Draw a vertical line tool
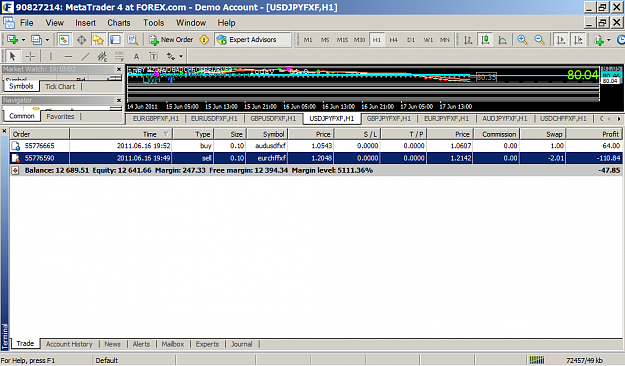 (x=51, y=56)
